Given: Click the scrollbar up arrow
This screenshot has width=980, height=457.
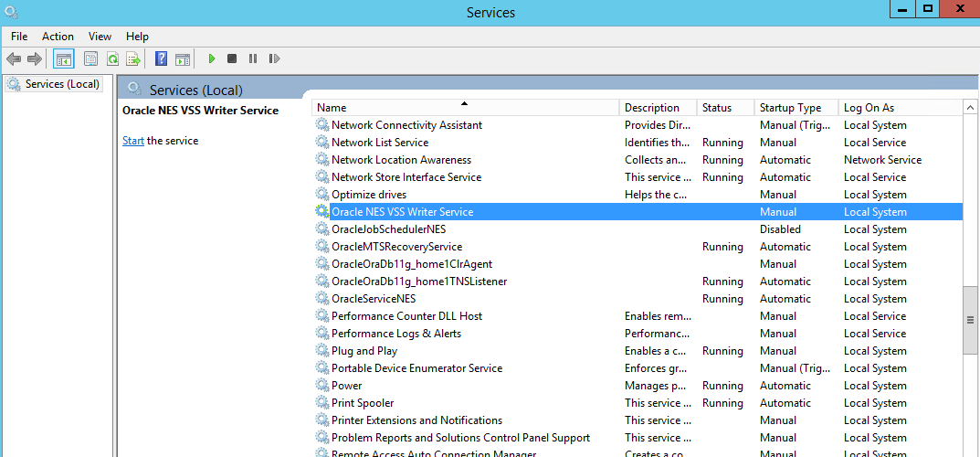Looking at the screenshot, I should coord(971,108).
